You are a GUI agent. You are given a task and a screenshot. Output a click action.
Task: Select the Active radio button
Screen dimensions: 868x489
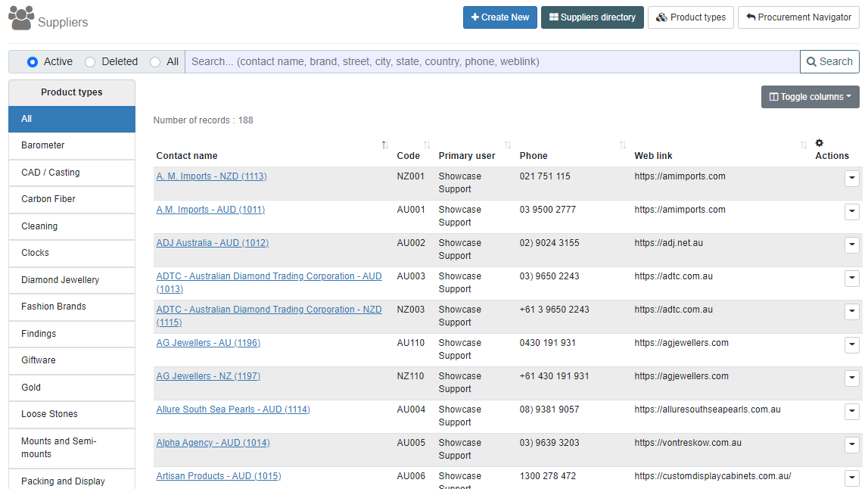pos(33,62)
